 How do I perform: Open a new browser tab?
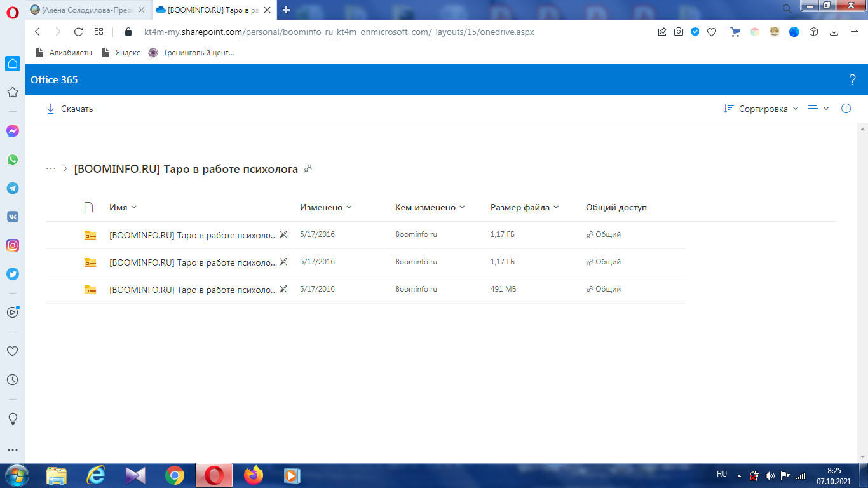click(x=287, y=10)
